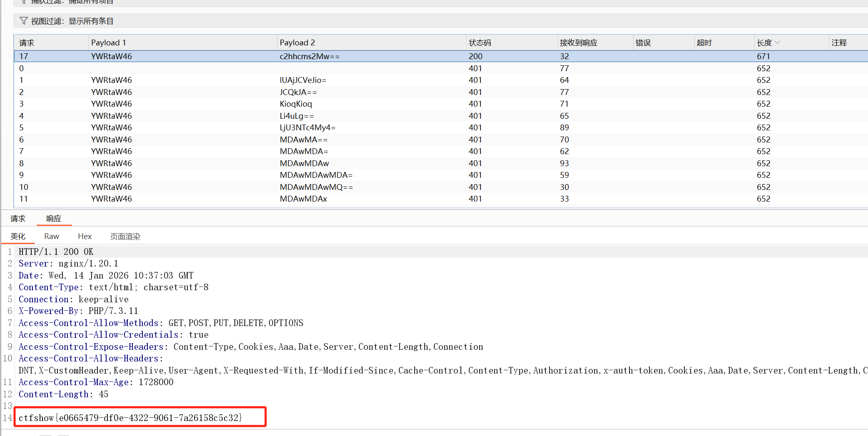
Task: Select row with payload Li4uLg==
Action: pyautogui.click(x=441, y=116)
